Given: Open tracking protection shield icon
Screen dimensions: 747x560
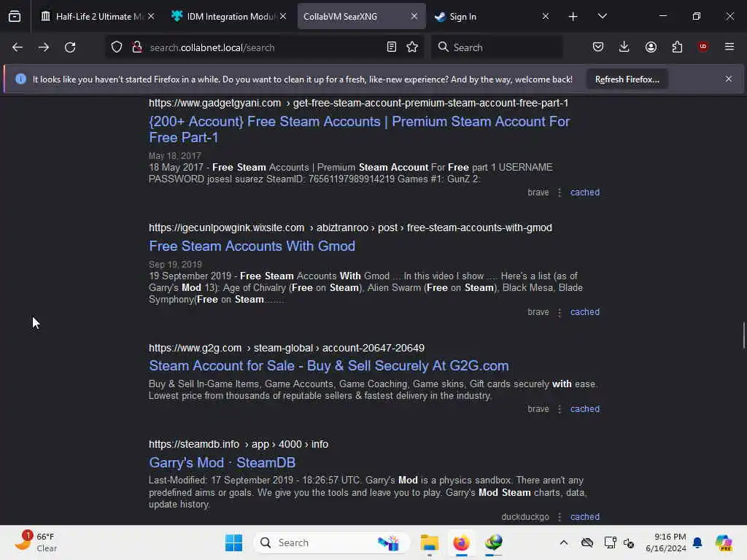Looking at the screenshot, I should pos(117,47).
